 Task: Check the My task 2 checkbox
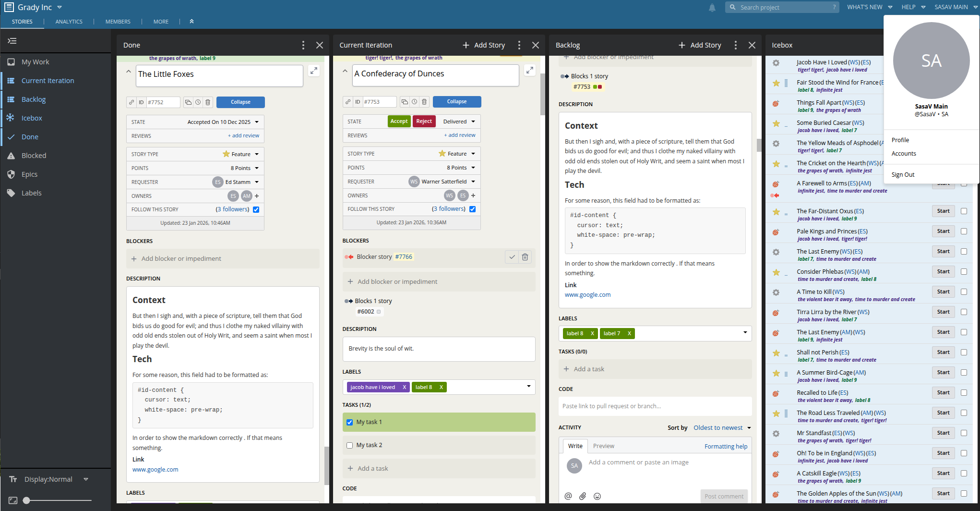click(349, 445)
